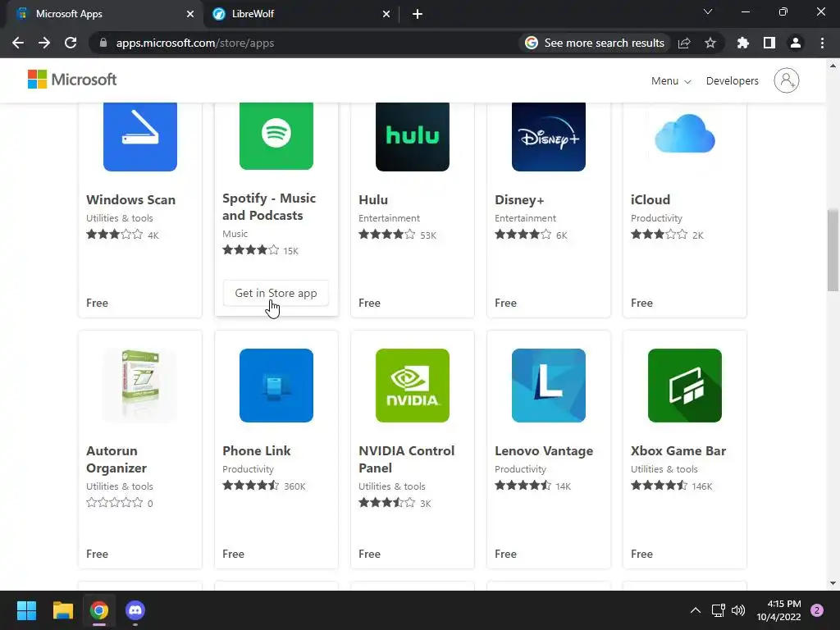The width and height of the screenshot is (840, 630).
Task: Open the tab search chevron
Action: pos(707,11)
